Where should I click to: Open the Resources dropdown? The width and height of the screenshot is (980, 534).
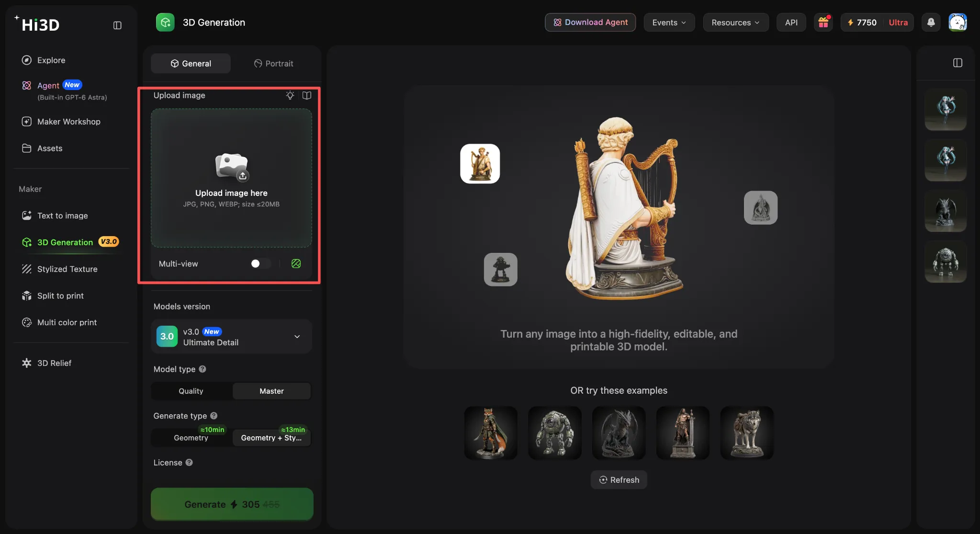735,23
